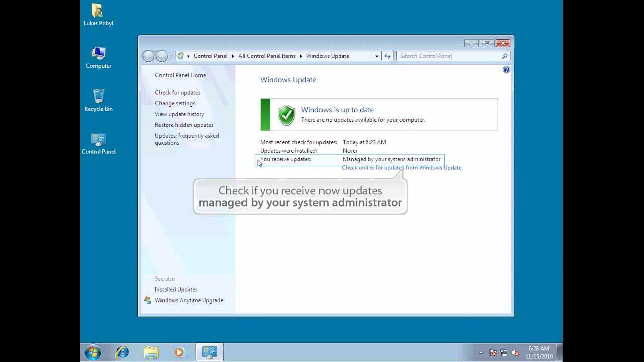Screen dimensions: 644x362
Task: Click 'Windows is up to date' heading
Action: click(x=338, y=110)
